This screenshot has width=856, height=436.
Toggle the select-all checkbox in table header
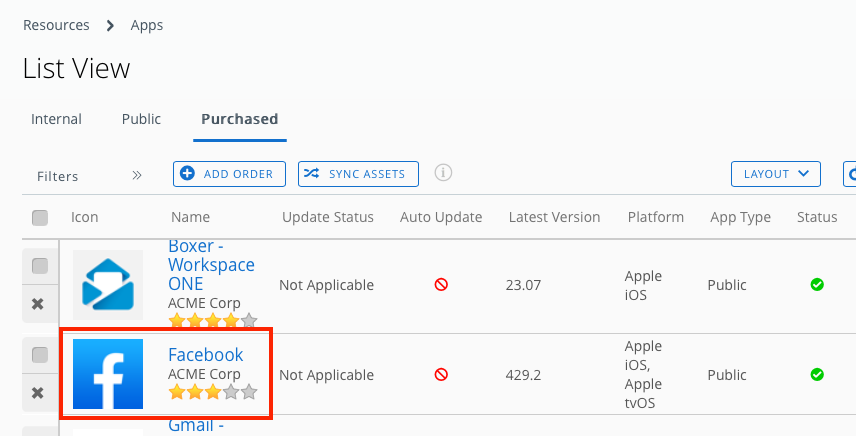coord(40,217)
